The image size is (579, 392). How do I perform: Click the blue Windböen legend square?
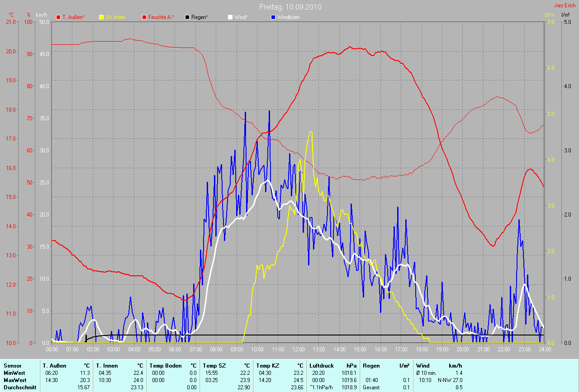(273, 17)
